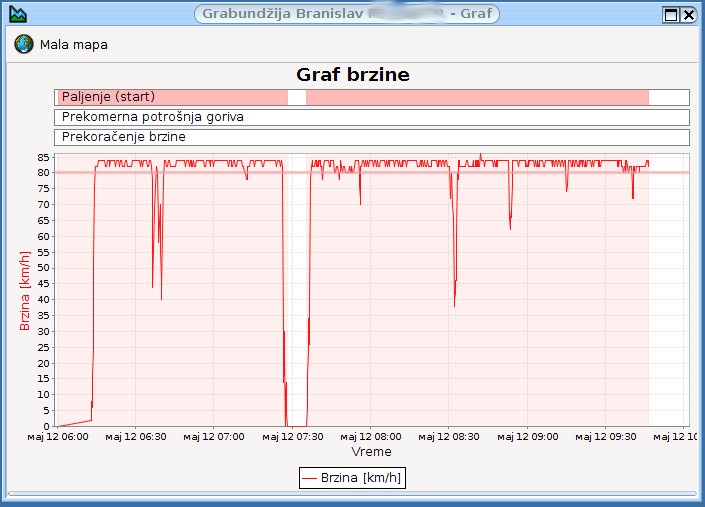Click the 'maj 12 06:00' time tick label
705x507 pixels.
tap(58, 436)
